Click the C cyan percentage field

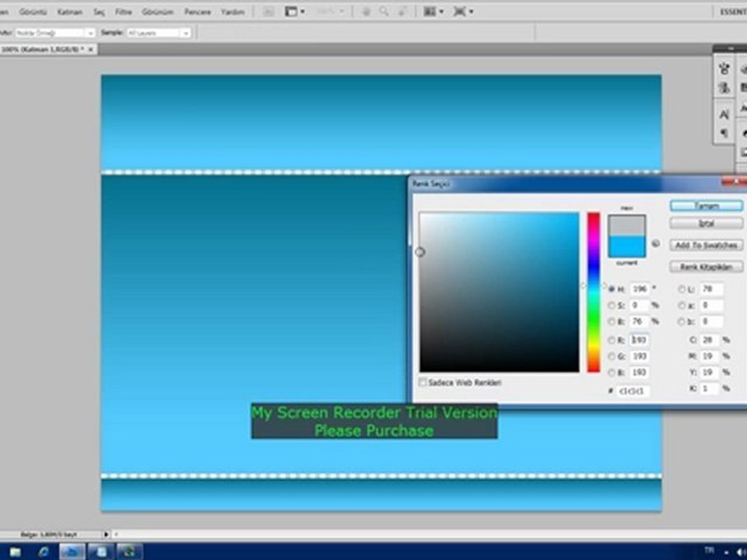tap(710, 340)
